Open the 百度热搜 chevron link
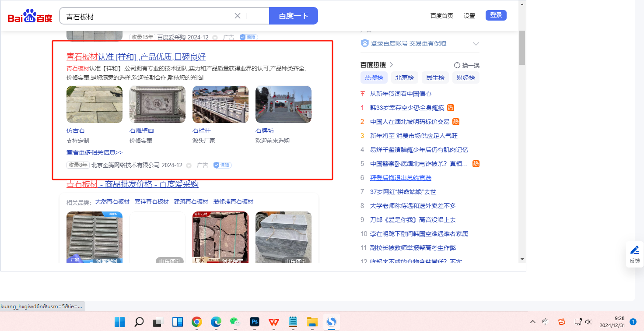644x331 pixels. pos(391,65)
